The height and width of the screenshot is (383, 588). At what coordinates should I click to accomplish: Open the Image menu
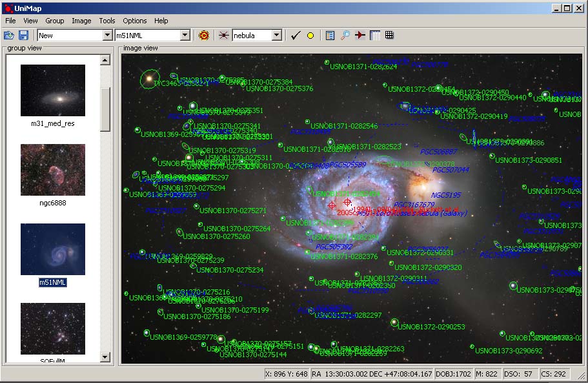pyautogui.click(x=81, y=21)
